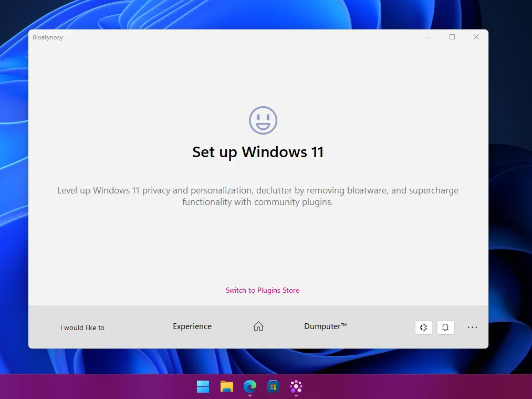
Task: Open the Bloatynosy app icon on the taskbar
Action: coord(296,387)
